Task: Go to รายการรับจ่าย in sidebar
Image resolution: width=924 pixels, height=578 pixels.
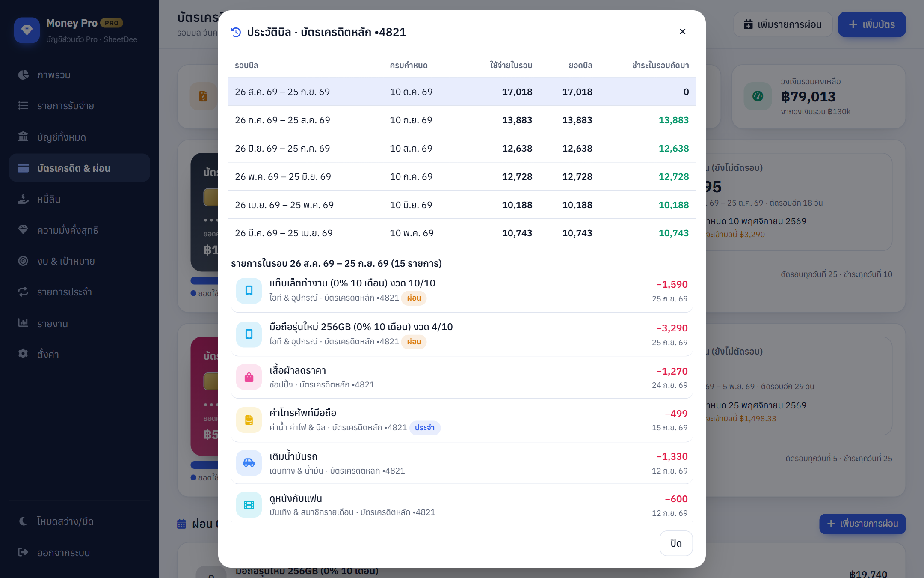Action: pyautogui.click(x=80, y=106)
